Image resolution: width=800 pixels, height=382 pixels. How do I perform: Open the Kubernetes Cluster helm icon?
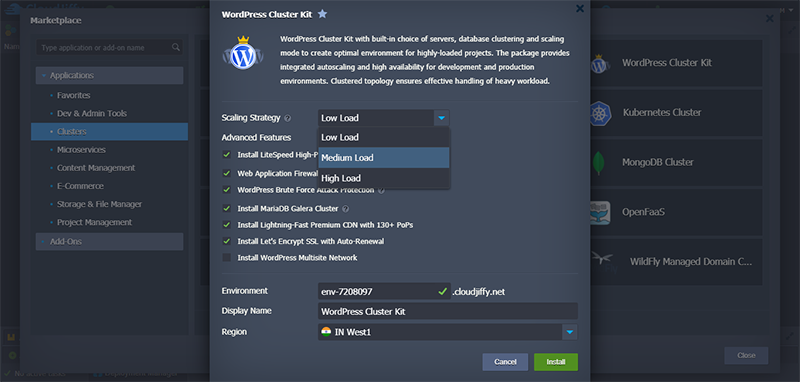(x=601, y=113)
